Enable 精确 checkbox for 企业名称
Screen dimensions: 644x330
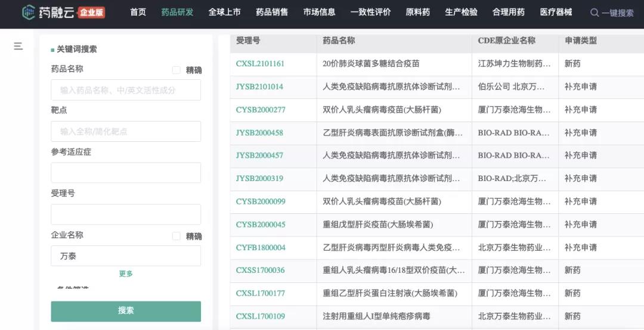(177, 236)
